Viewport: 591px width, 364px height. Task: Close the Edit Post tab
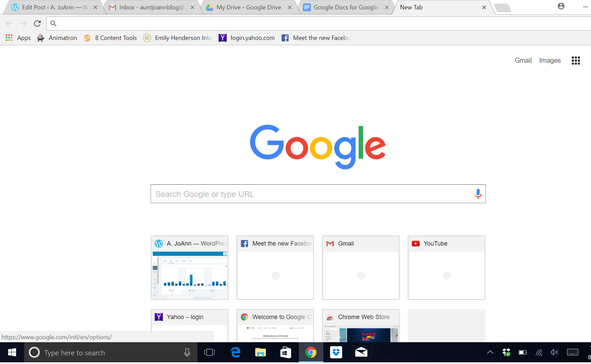click(95, 7)
